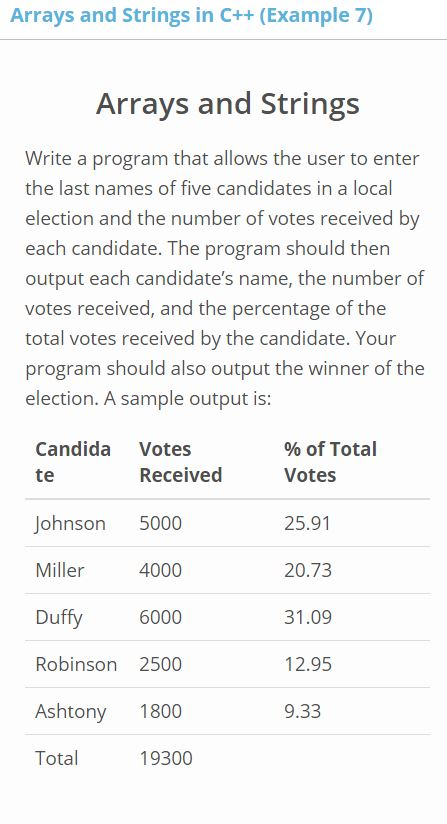Select the Votes Received column header
The image size is (447, 824).
(x=181, y=462)
